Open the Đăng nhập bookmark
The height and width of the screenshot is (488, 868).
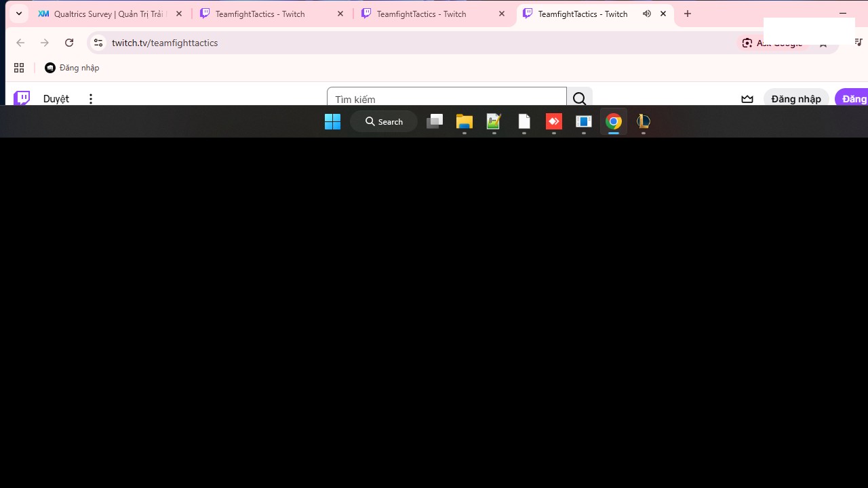coord(72,68)
